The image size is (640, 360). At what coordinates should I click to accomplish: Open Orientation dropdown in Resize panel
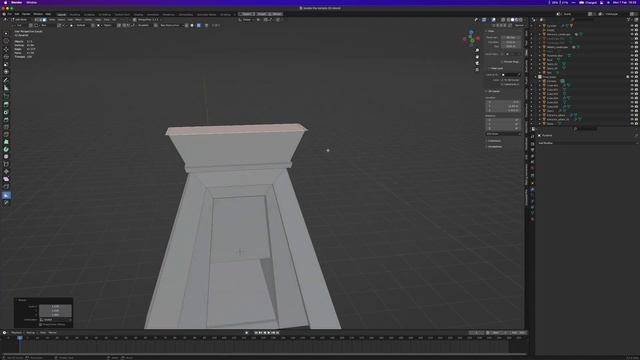point(55,320)
